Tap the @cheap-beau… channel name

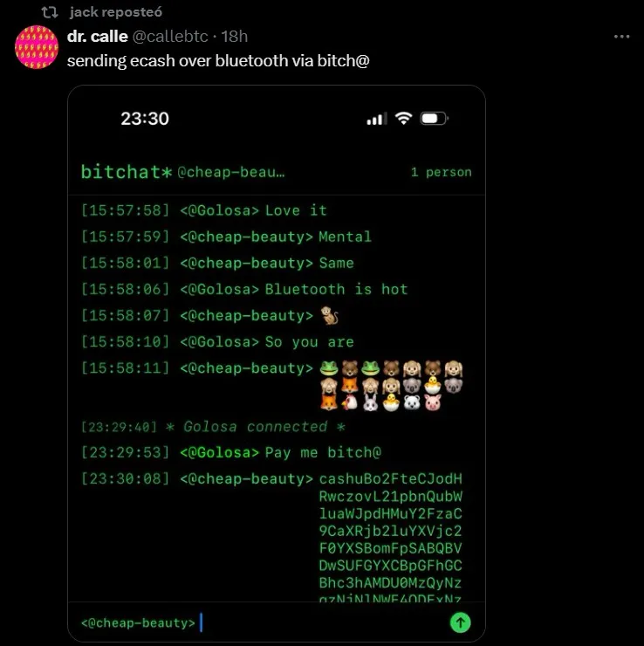click(231, 172)
